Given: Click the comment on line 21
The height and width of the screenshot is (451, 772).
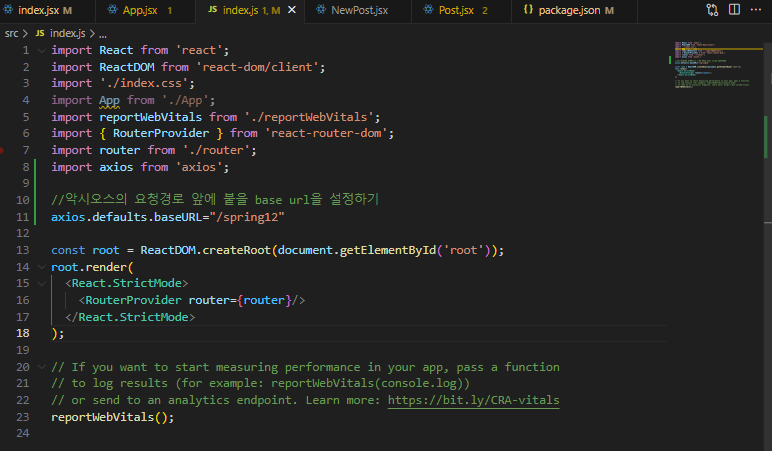Looking at the screenshot, I should pyautogui.click(x=260, y=383).
